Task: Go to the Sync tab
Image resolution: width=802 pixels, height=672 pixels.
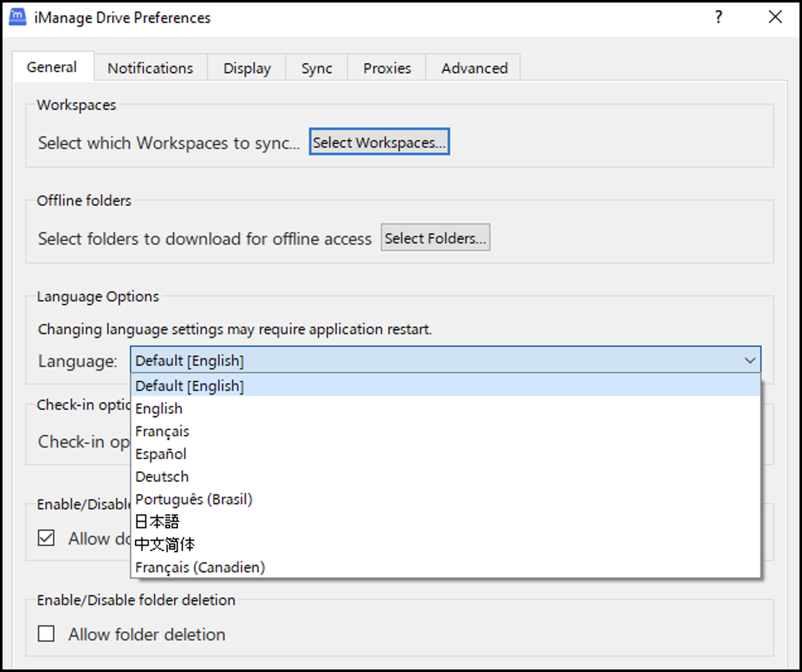Action: pos(317,68)
